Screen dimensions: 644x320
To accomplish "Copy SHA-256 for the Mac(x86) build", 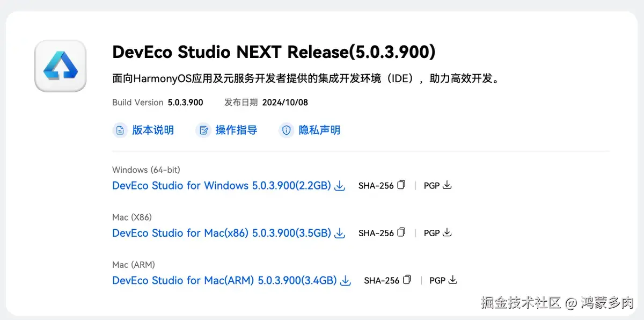I will pos(401,232).
